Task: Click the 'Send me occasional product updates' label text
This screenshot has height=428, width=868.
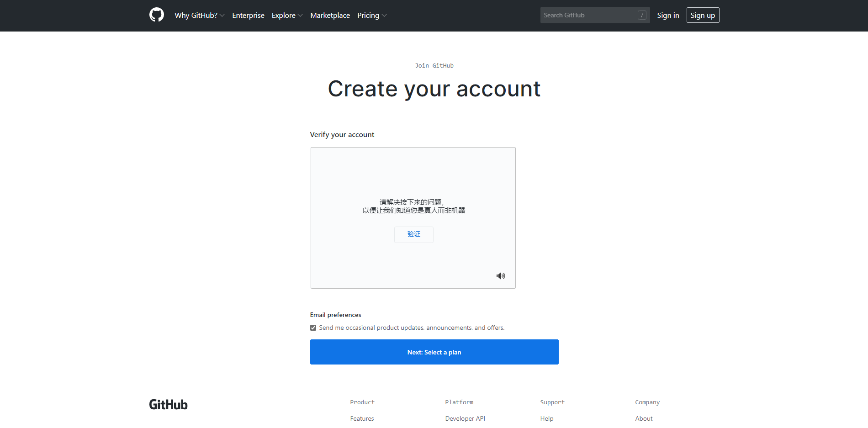Action: click(412, 328)
